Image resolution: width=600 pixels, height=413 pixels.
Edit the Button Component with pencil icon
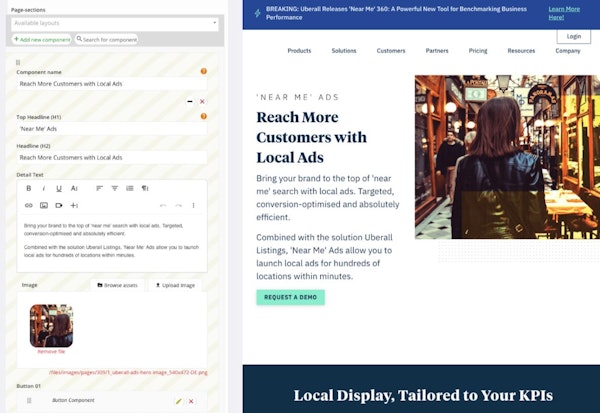pyautogui.click(x=178, y=401)
